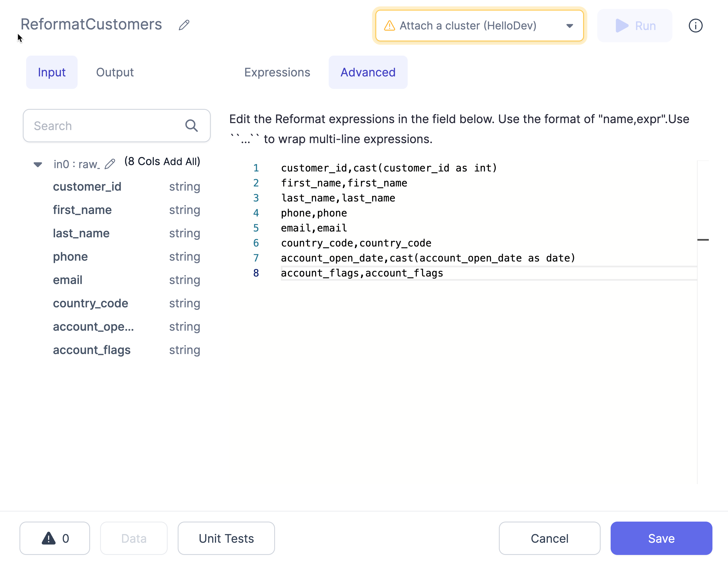
Task: Click the editor minimap scrollbar marker
Action: click(x=703, y=240)
